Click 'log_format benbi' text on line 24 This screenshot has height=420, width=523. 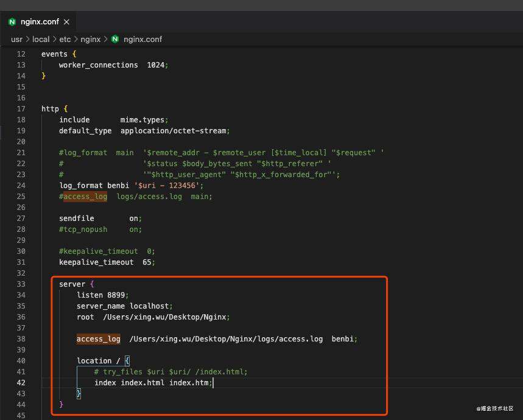[x=94, y=185]
